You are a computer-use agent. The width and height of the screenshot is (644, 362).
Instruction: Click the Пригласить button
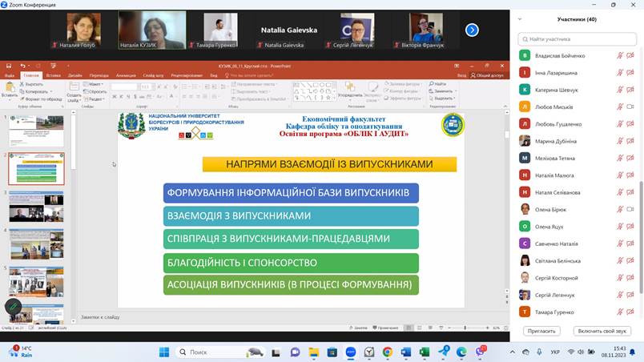(541, 331)
